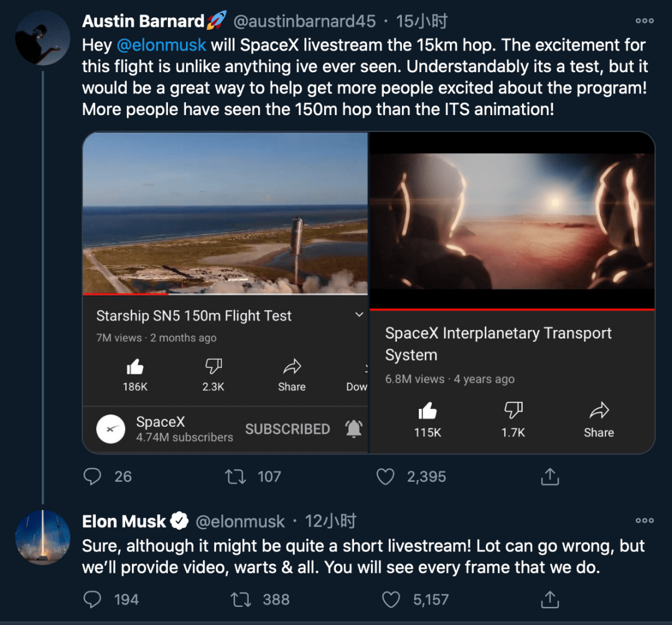Screen dimensions: 672x625
Task: Share Austin Barnard's tweet
Action: tap(549, 477)
